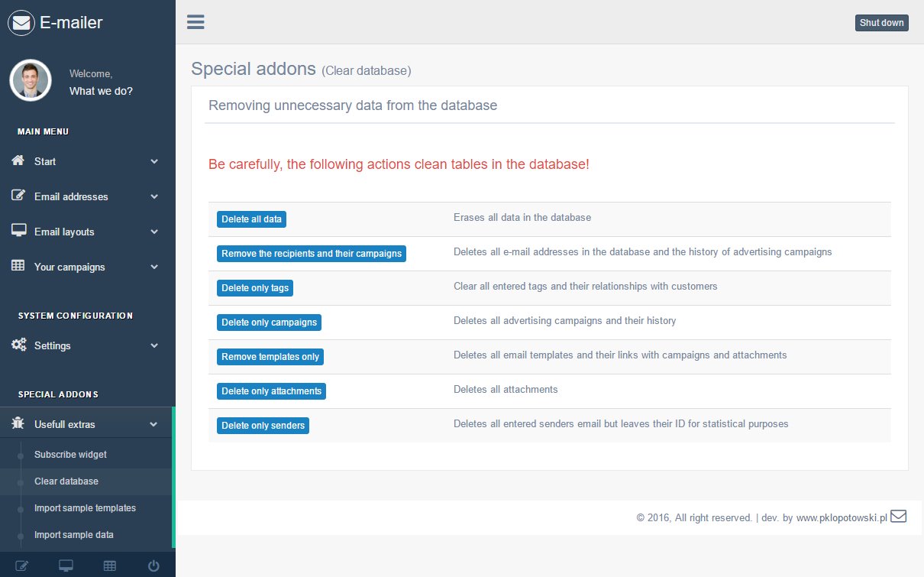Click the home icon beside Start
Viewport: 924px width, 577px height.
(x=18, y=161)
